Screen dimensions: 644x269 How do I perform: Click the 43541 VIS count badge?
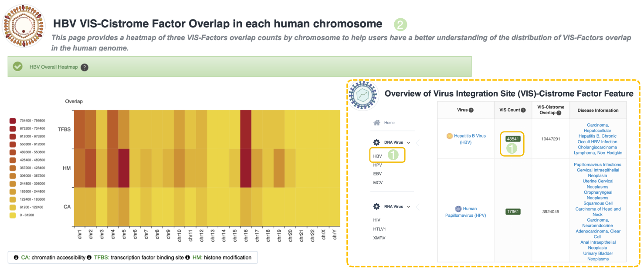tap(512, 139)
